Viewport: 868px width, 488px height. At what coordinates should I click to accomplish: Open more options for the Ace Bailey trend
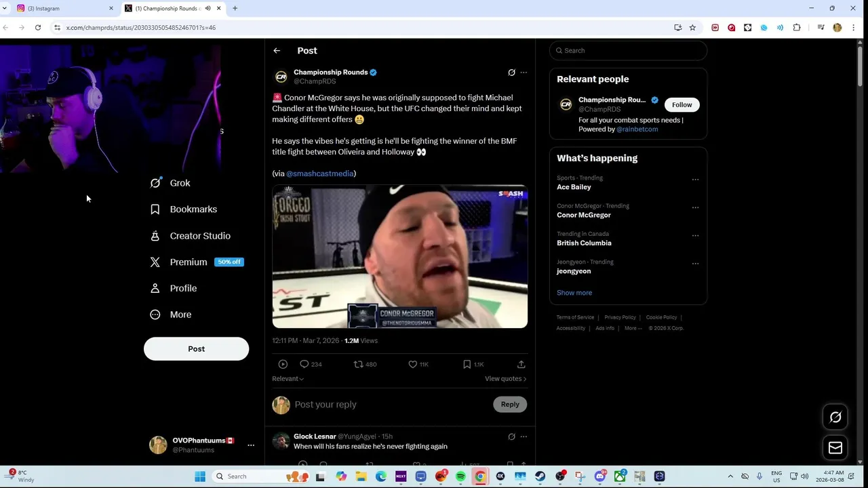(x=695, y=180)
